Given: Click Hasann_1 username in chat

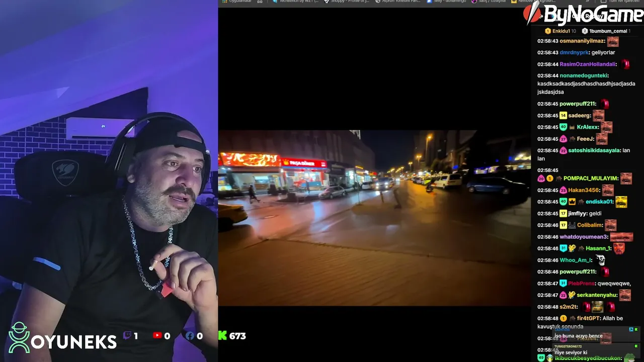Looking at the screenshot, I should click(x=598, y=248).
